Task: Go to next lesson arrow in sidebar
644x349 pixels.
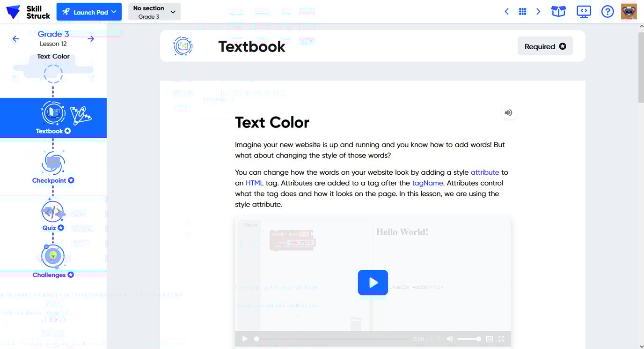Action: 91,39
